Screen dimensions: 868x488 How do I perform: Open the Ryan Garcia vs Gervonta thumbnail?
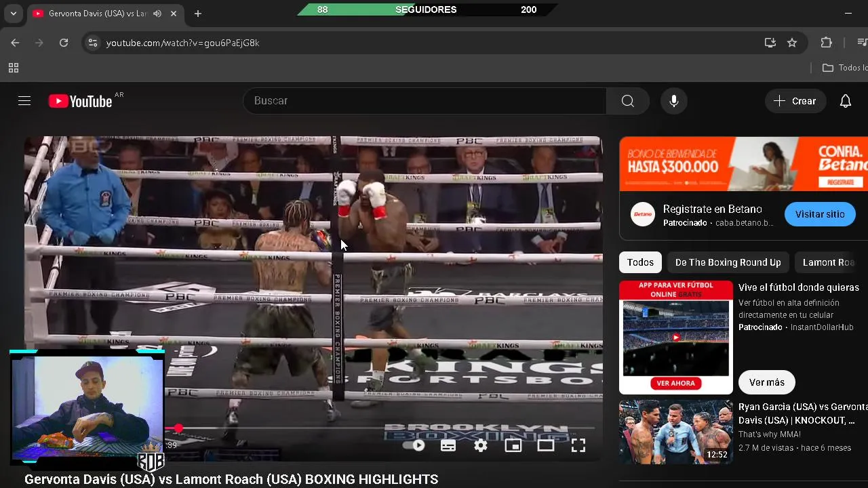676,432
